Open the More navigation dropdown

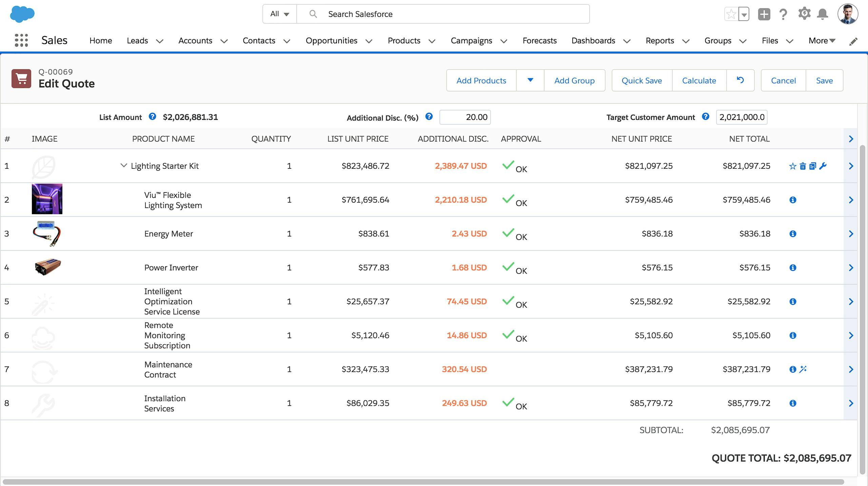click(x=822, y=41)
